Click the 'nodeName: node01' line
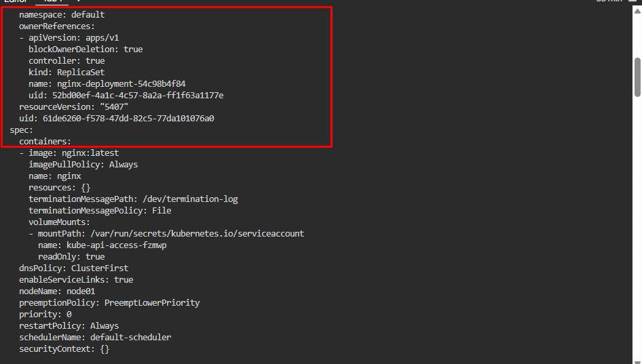 (57, 291)
